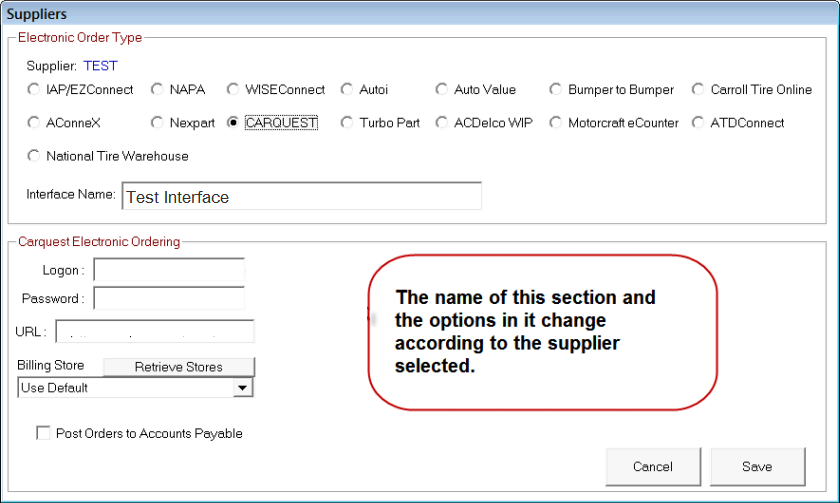Choose the NAPA radio button
This screenshot has width=840, height=503.
point(157,90)
